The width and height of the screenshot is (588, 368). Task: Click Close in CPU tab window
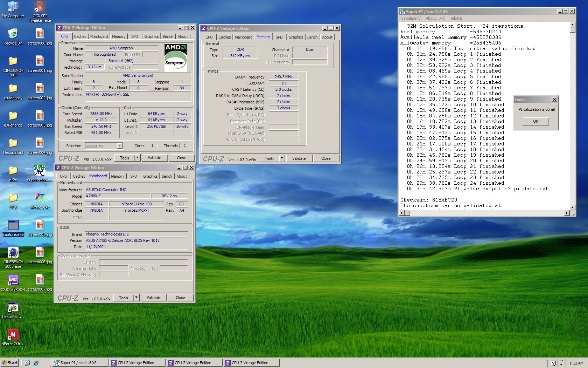(181, 158)
